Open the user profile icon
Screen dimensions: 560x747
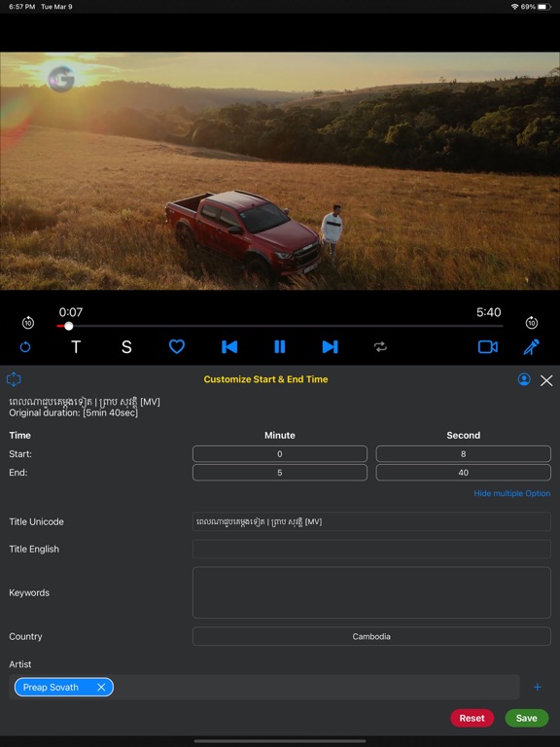[x=524, y=379]
